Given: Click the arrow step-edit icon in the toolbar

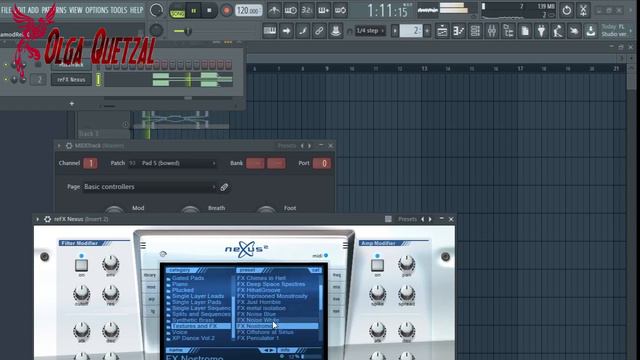Looking at the screenshot, I should pos(286,31).
